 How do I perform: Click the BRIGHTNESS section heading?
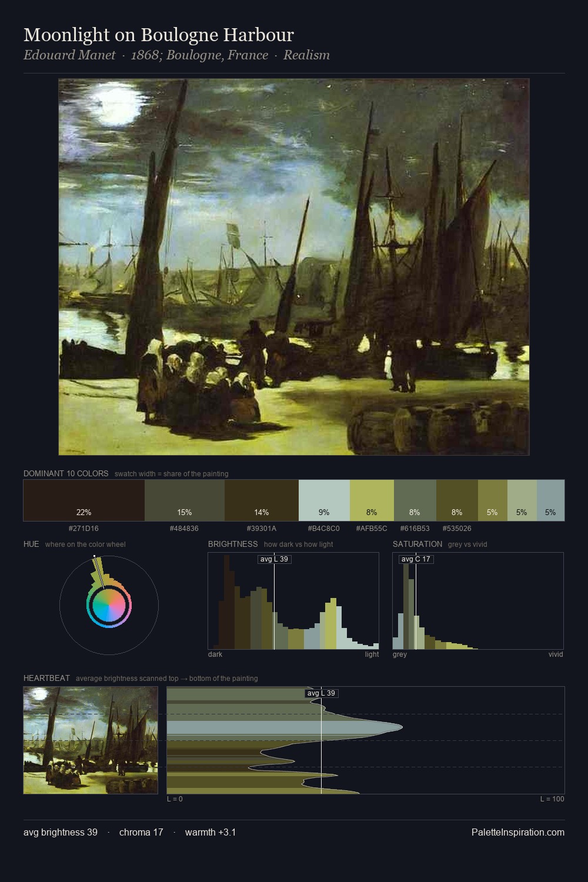point(233,544)
